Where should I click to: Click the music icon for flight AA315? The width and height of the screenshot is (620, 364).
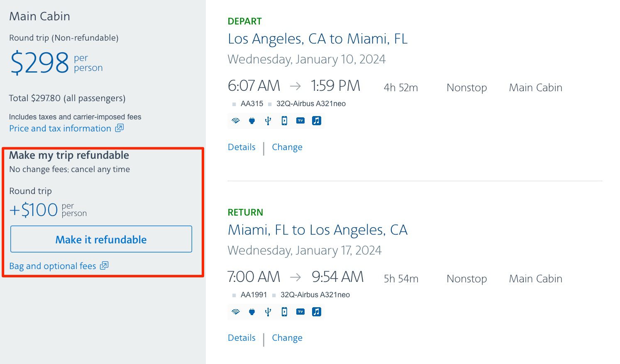pyautogui.click(x=317, y=121)
